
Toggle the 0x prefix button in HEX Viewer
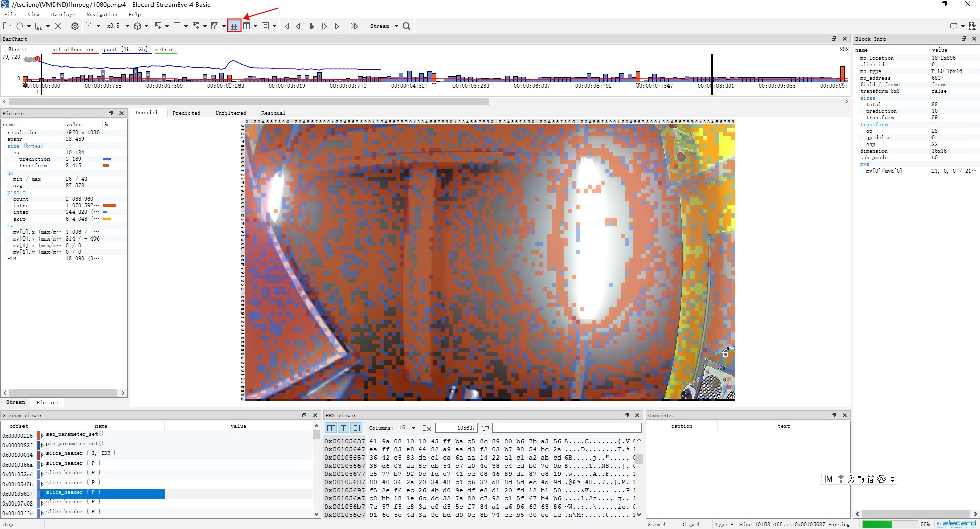pos(427,428)
